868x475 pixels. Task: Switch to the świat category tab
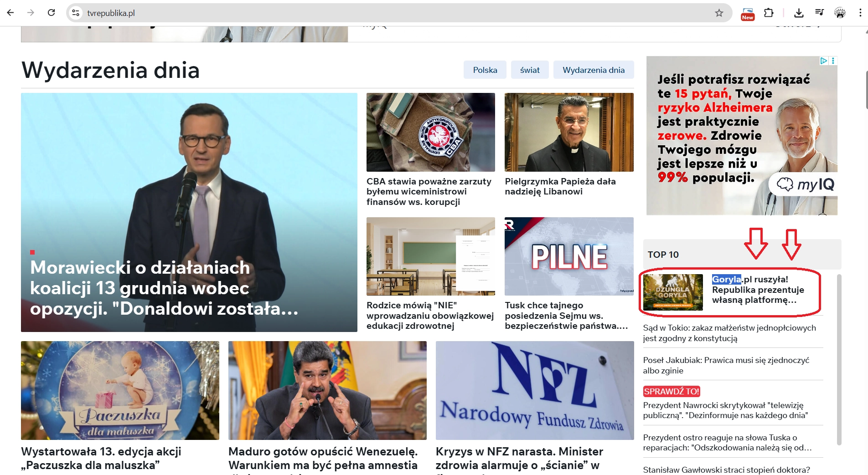[530, 70]
